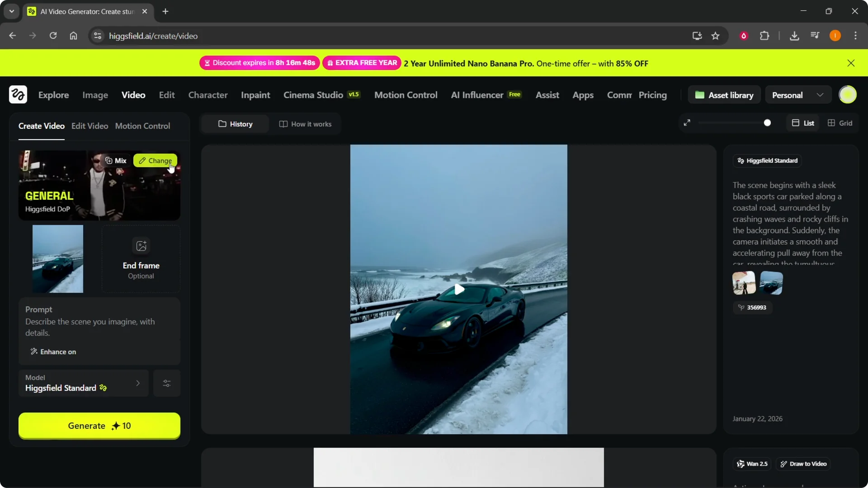
Task: Click the Generate button
Action: click(x=99, y=425)
